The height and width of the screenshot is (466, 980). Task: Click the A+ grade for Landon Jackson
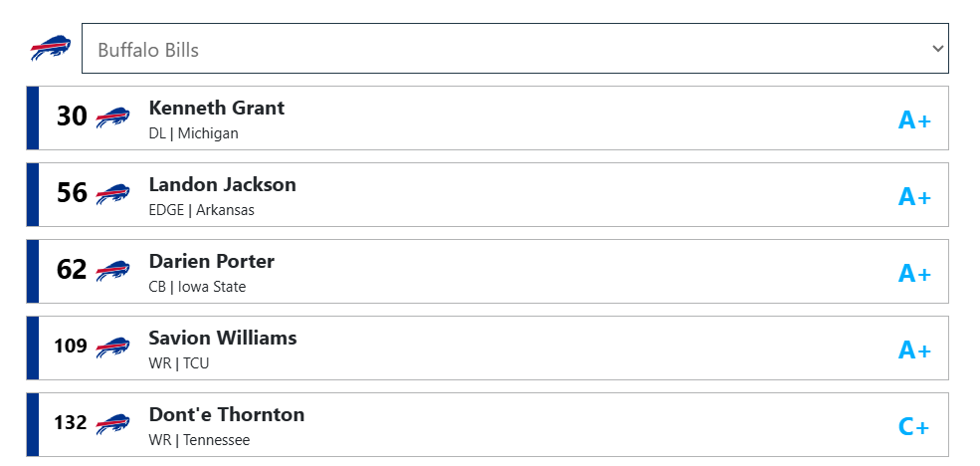(914, 196)
